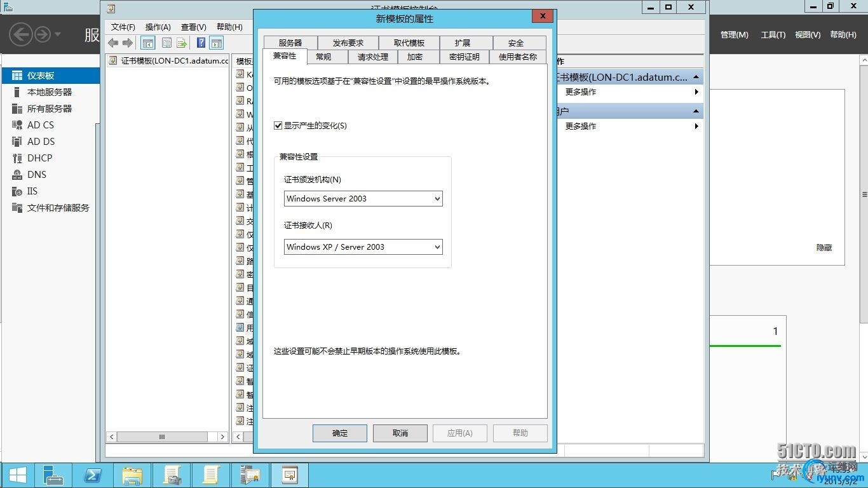
Task: Click the 隐藏 link in Server Manager
Action: tap(824, 248)
